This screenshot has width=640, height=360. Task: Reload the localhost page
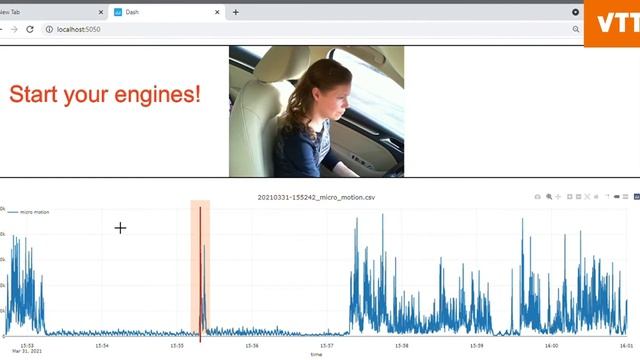point(30,29)
